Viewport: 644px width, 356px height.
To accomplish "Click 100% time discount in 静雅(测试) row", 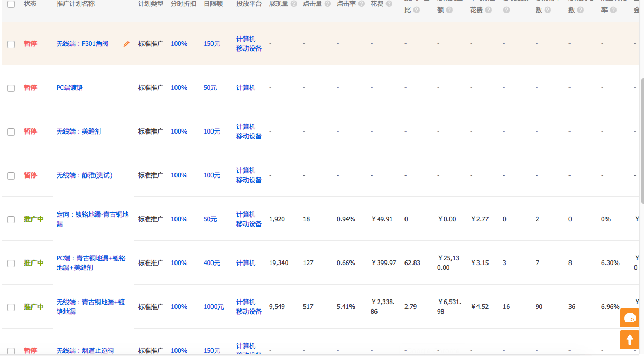I will click(179, 175).
